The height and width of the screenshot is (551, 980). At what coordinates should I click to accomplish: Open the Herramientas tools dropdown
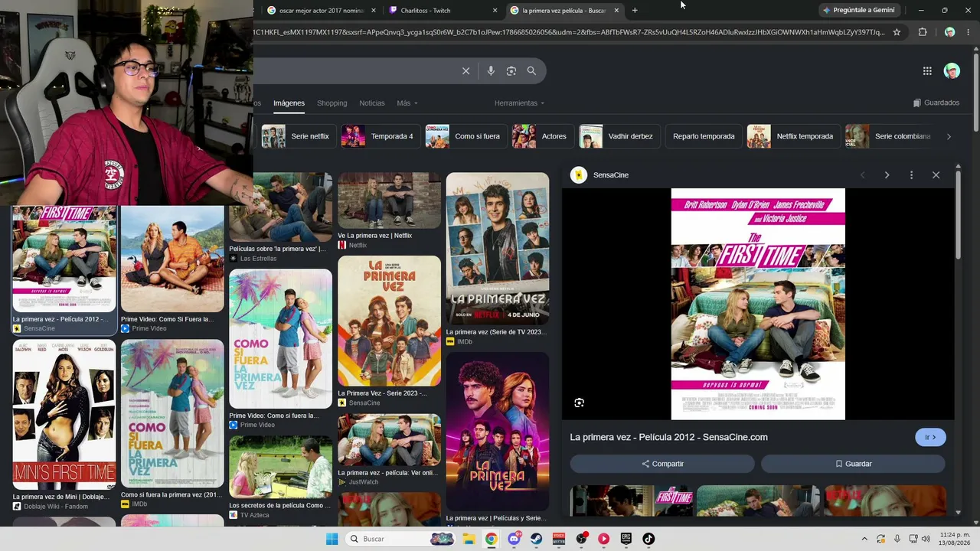pos(520,103)
